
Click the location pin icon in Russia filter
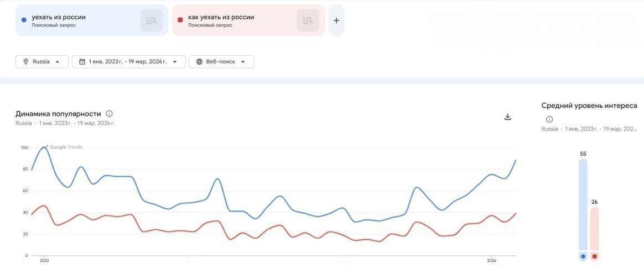25,61
